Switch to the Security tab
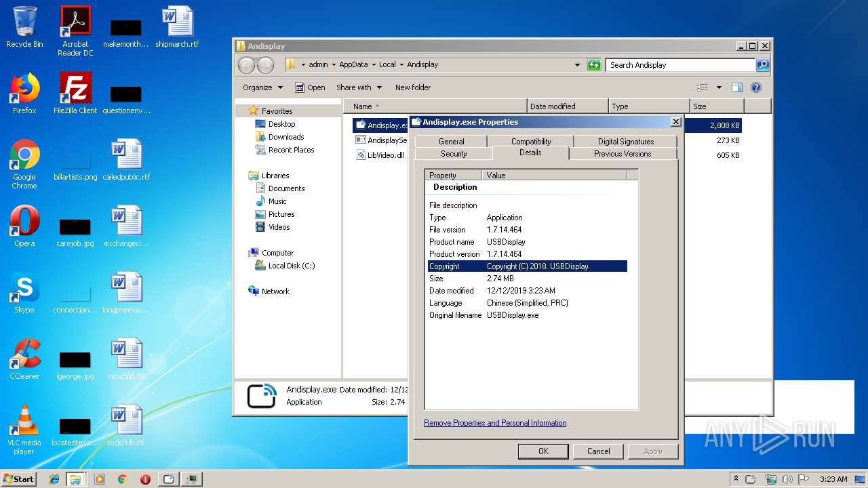868x488 pixels. point(454,154)
